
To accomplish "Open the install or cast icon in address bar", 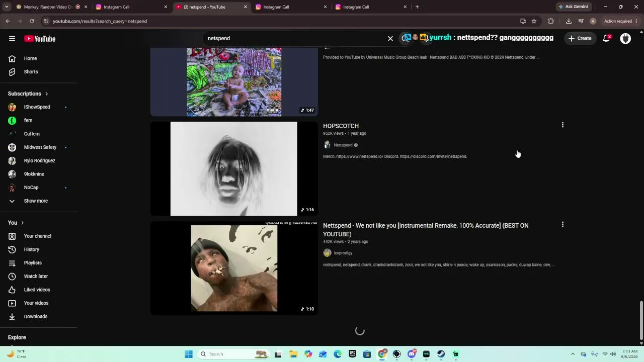I will pos(523,21).
